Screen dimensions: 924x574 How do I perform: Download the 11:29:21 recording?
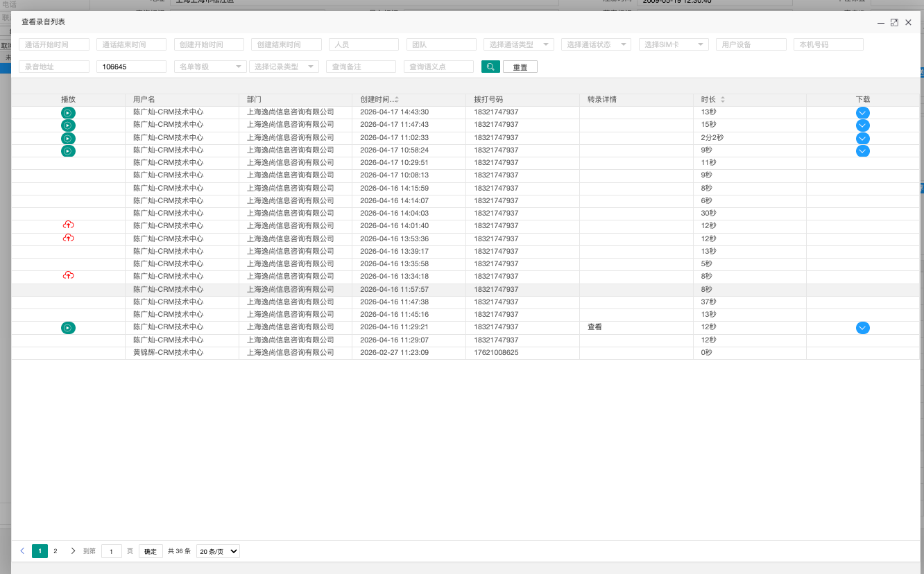[x=863, y=328]
